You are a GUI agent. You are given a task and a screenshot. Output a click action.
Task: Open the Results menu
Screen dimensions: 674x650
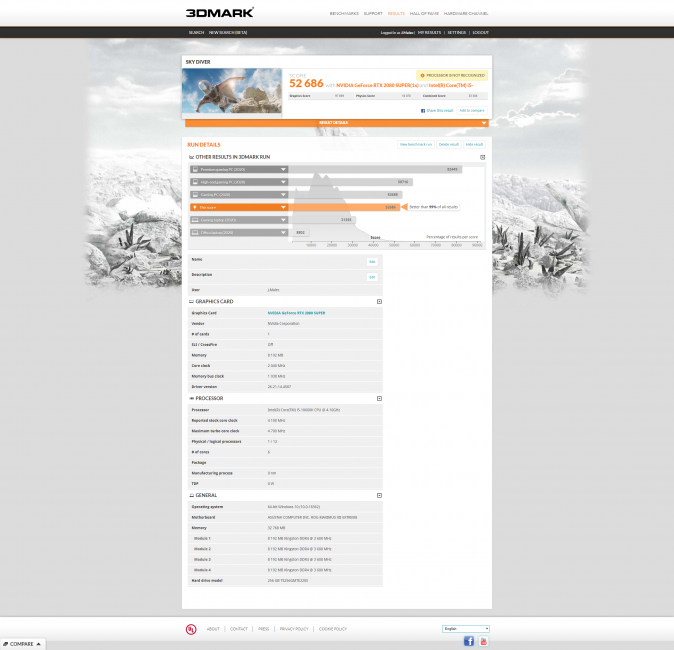pyautogui.click(x=396, y=14)
